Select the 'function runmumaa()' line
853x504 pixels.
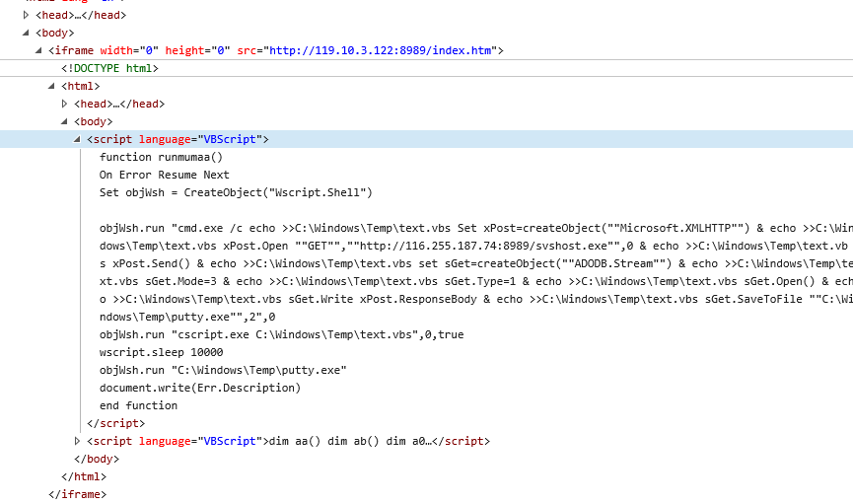(161, 157)
